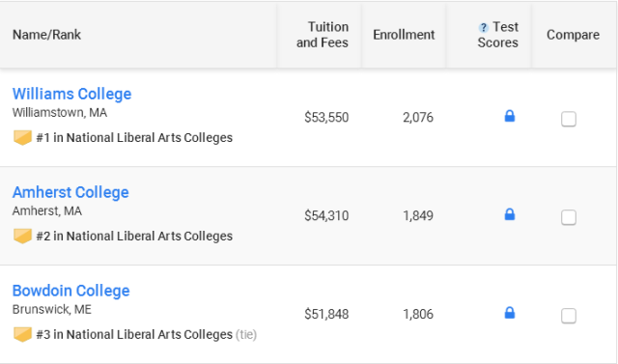Open the Williams College link
This screenshot has width=618, height=364.
[71, 94]
